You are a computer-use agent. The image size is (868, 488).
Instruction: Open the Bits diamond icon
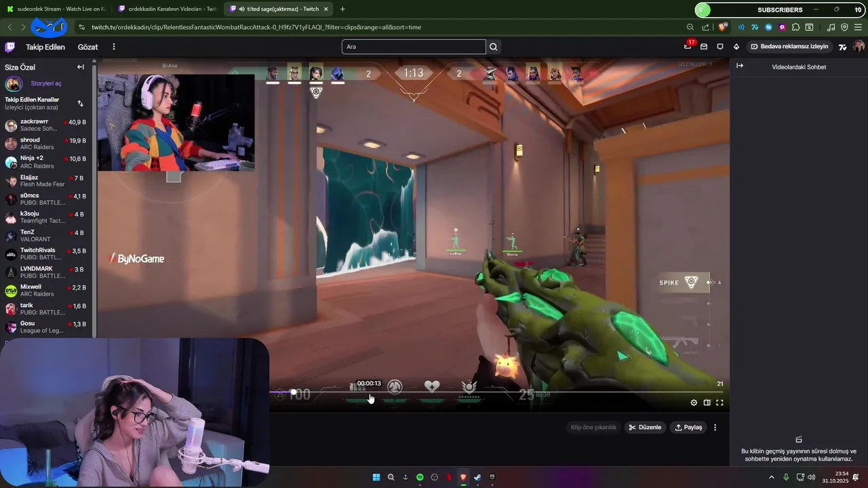736,47
